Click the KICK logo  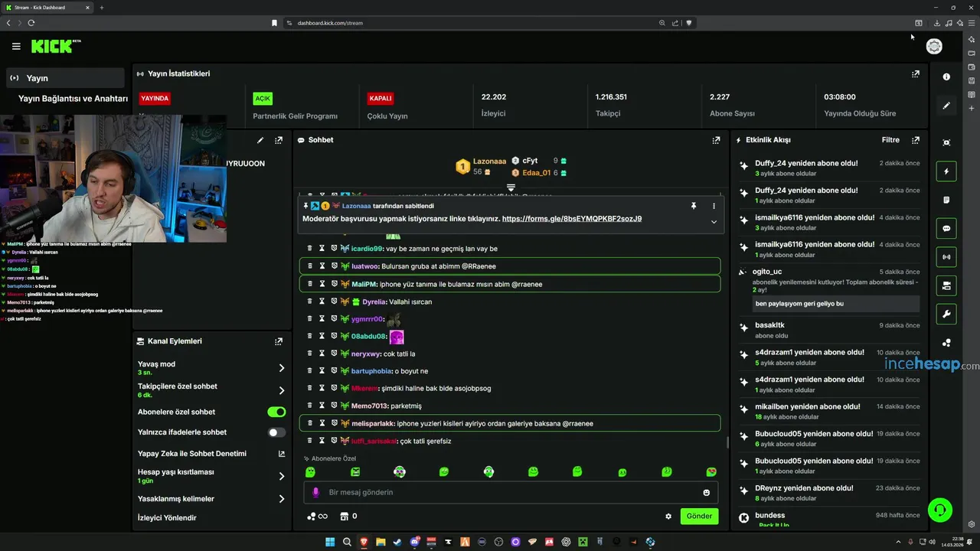pos(55,47)
